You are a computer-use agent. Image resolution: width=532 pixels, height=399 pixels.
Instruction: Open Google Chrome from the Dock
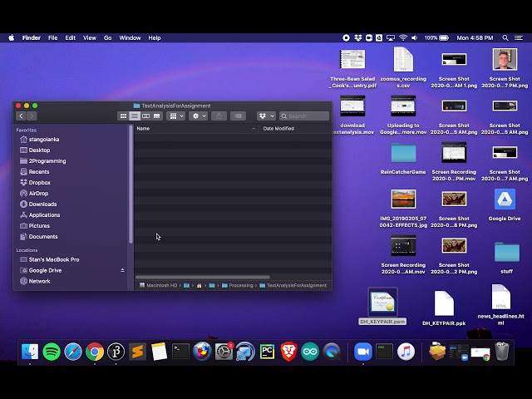point(95,352)
